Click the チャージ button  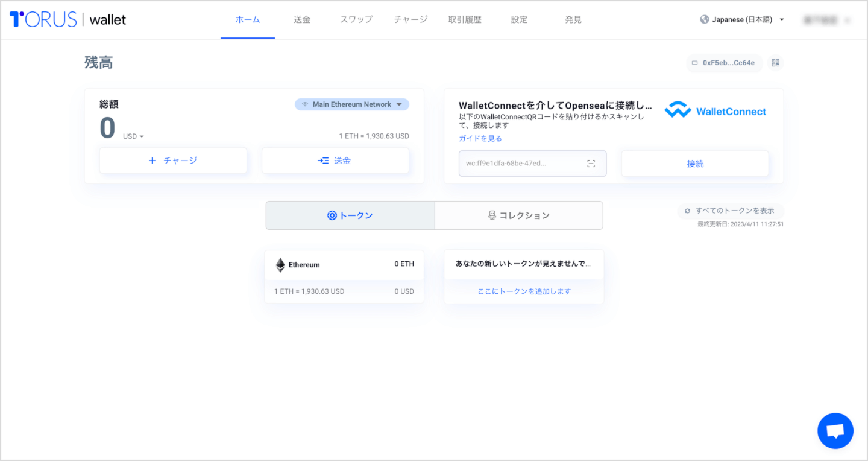pyautogui.click(x=173, y=160)
